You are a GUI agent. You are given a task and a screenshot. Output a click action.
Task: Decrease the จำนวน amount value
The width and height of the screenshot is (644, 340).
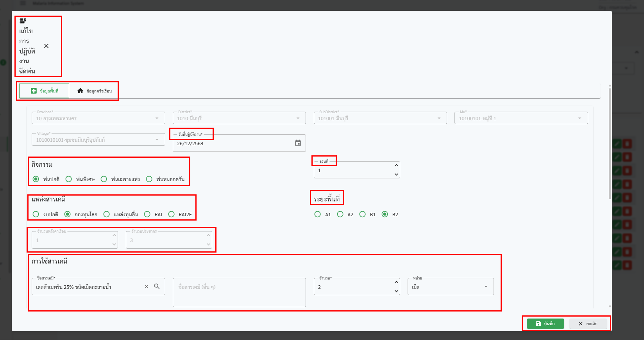396,291
